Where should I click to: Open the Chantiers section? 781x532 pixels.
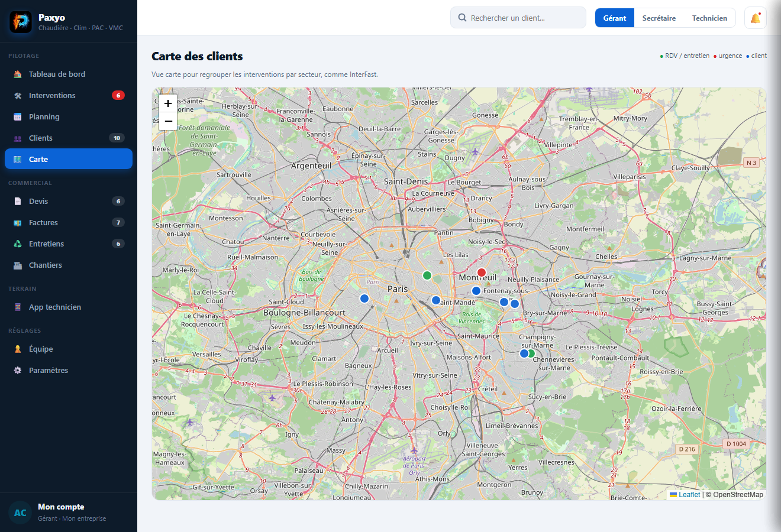pyautogui.click(x=69, y=265)
